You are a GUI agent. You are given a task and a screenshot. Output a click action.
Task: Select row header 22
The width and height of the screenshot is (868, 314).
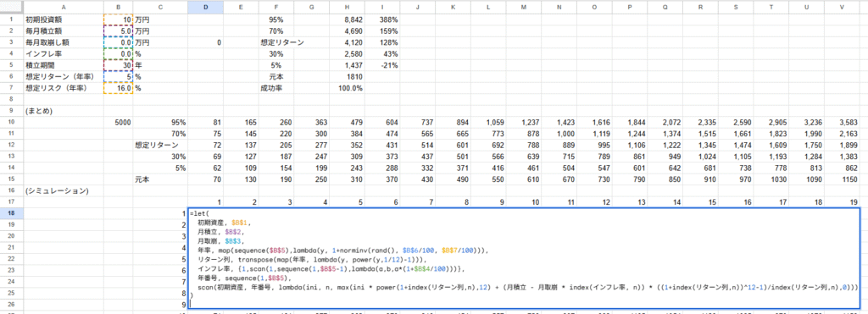pos(11,260)
